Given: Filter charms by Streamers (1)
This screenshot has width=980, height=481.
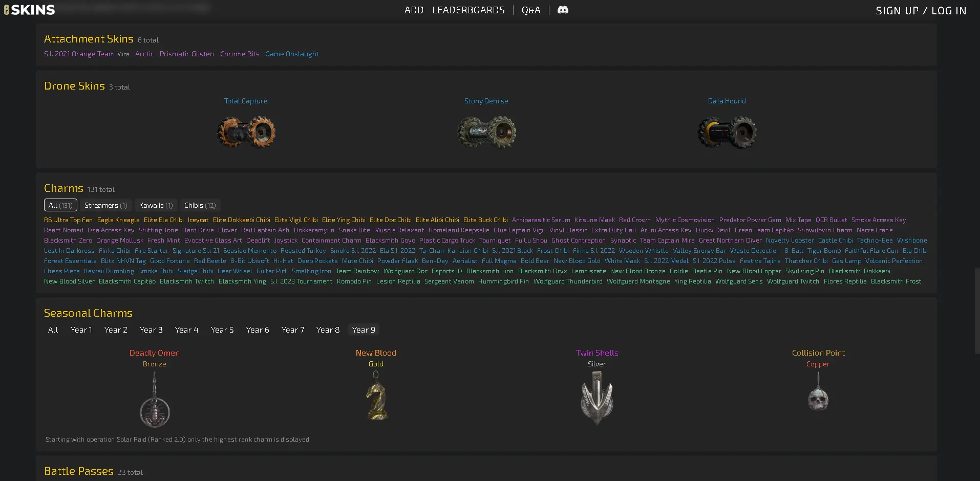Looking at the screenshot, I should tap(105, 205).
